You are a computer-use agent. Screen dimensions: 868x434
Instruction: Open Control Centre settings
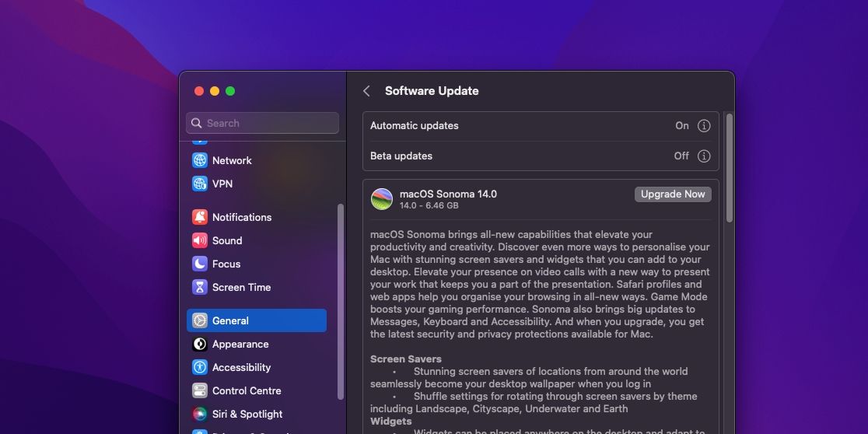click(246, 390)
